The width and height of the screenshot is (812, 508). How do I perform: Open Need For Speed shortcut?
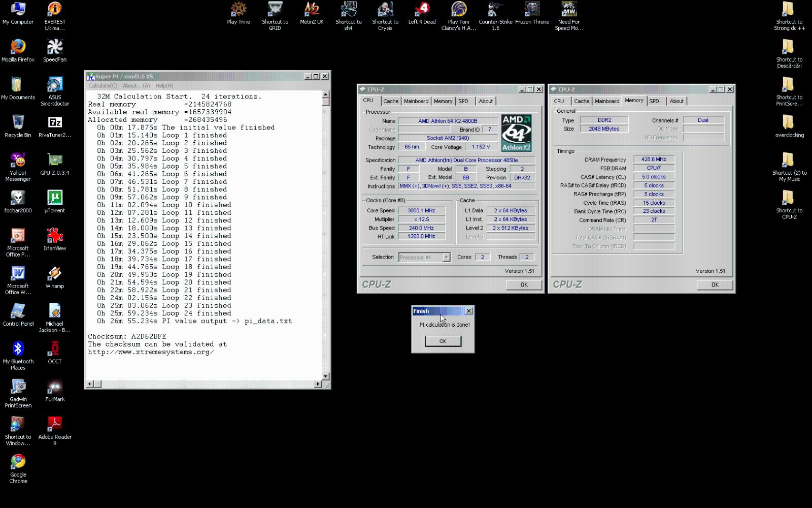tap(569, 16)
